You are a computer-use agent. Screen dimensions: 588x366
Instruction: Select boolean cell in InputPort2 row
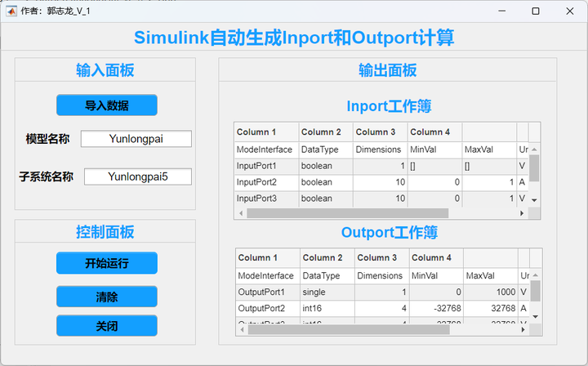(x=326, y=182)
